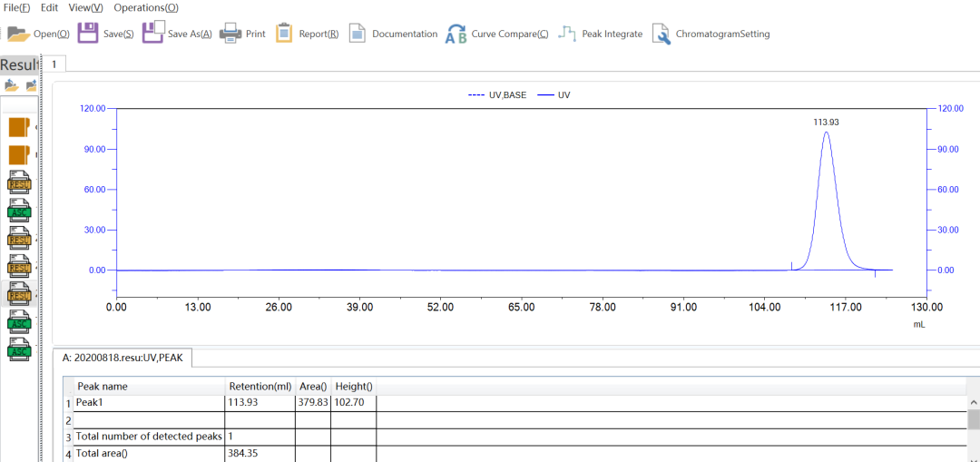The height and width of the screenshot is (462, 980).
Task: Click the Open folder icon in toolbar
Action: 18,34
